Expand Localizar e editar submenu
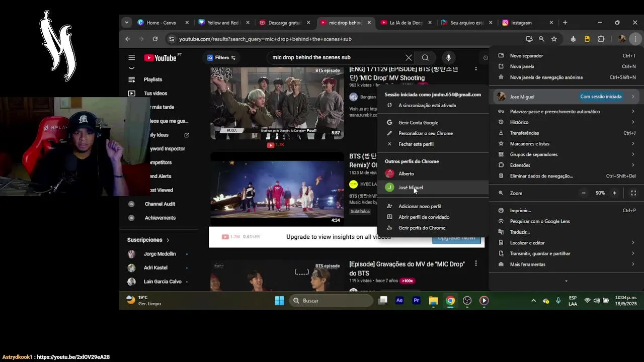Viewport: 644px width, 362px height. [x=566, y=243]
